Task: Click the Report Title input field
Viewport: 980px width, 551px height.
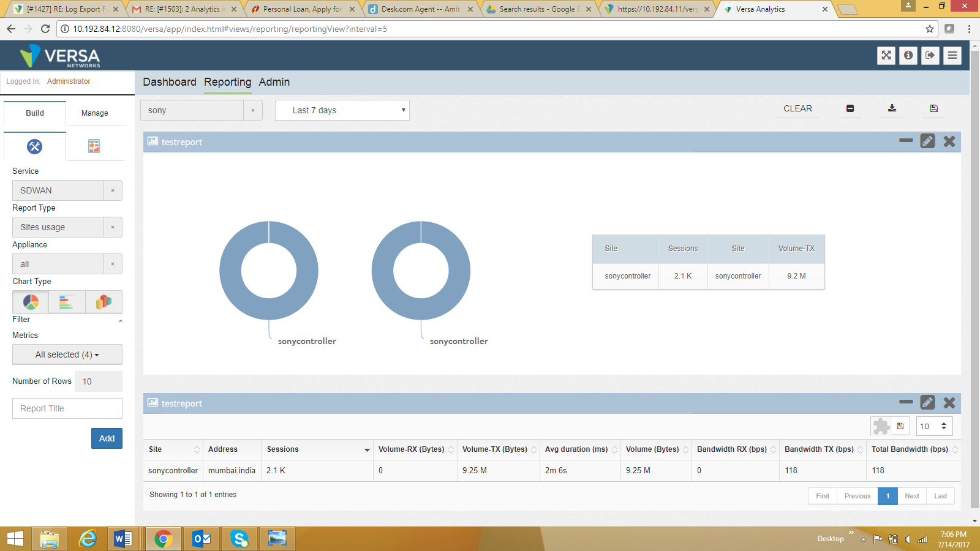Action: pyautogui.click(x=67, y=408)
